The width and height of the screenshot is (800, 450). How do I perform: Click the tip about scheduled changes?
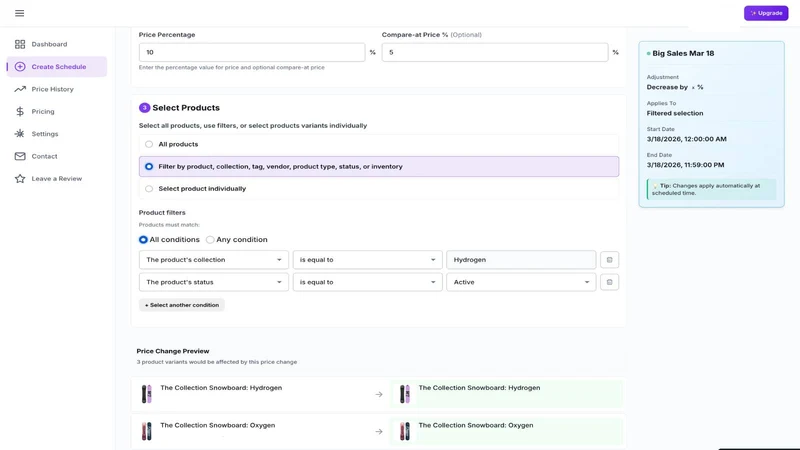[x=711, y=189]
